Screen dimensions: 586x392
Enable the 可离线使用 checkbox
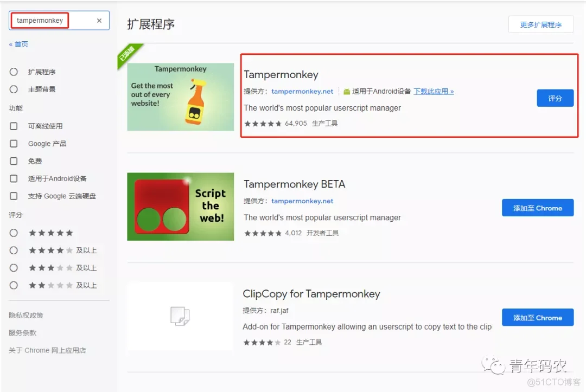click(14, 126)
